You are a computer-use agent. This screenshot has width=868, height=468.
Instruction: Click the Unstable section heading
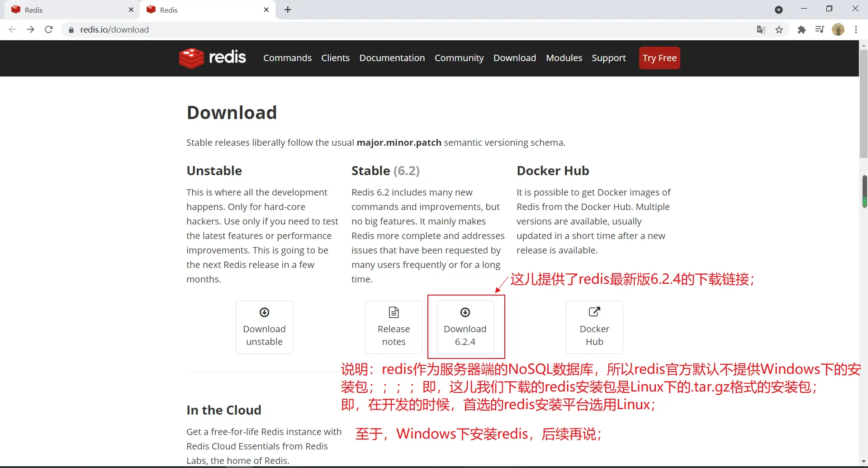click(214, 171)
